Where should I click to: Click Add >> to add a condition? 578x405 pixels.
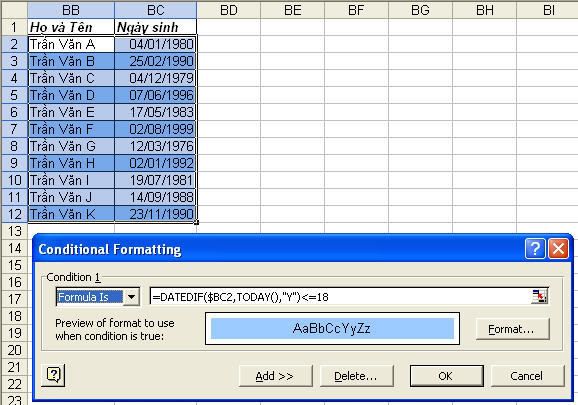pyautogui.click(x=275, y=376)
